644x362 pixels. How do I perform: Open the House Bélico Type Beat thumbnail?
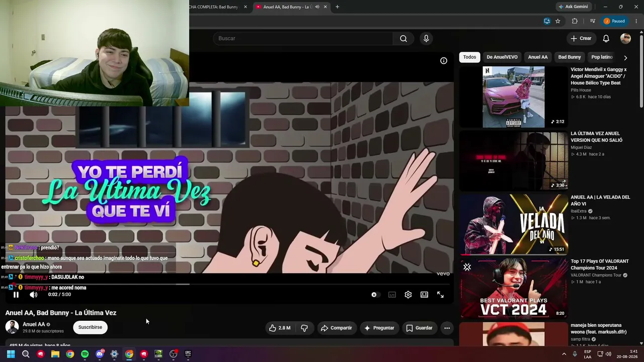[514, 97]
